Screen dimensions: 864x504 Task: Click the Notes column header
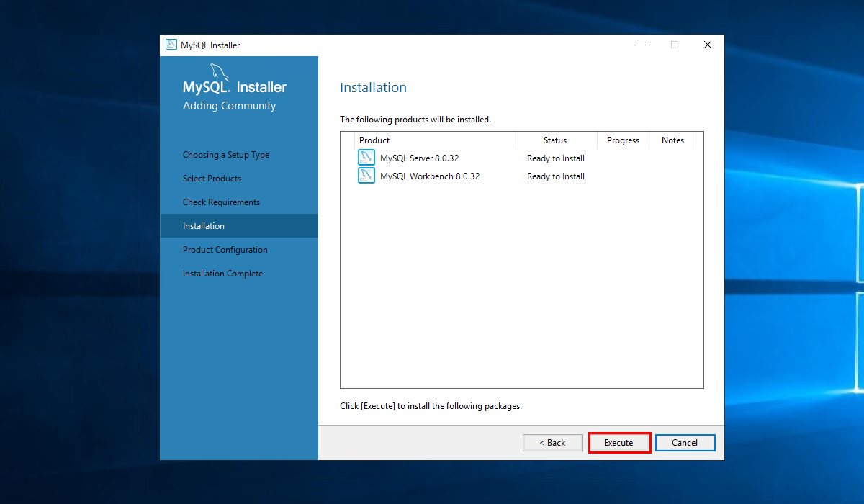[672, 140]
